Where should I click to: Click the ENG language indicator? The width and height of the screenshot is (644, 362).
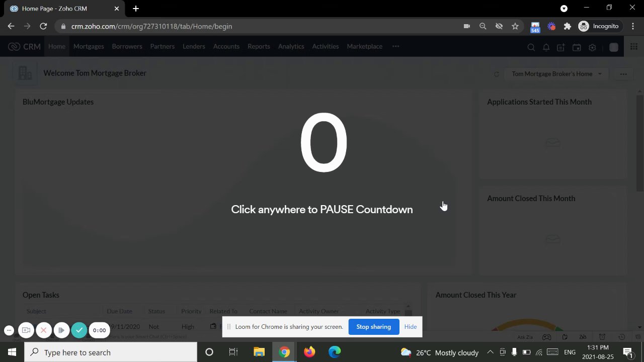(x=570, y=352)
